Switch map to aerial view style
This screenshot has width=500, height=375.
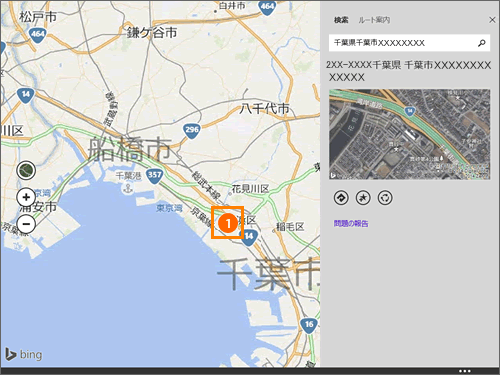pos(26,170)
